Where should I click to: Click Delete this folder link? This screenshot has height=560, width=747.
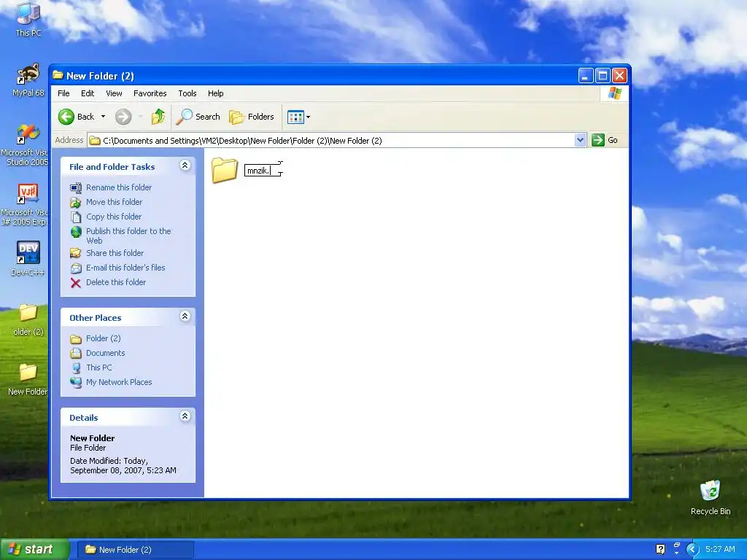click(116, 282)
